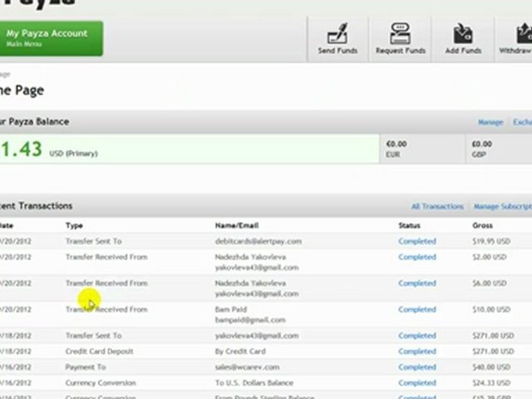This screenshot has width=532, height=399.
Task: Click the Gross column header
Action: 482,226
